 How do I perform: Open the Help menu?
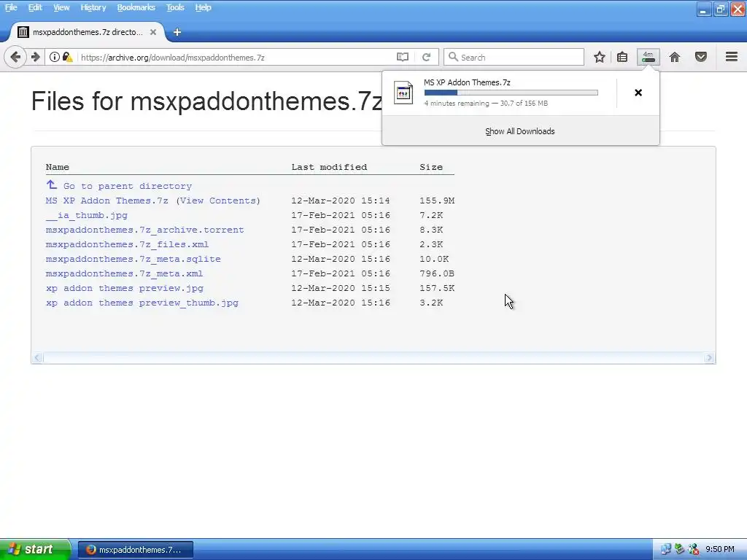203,7
